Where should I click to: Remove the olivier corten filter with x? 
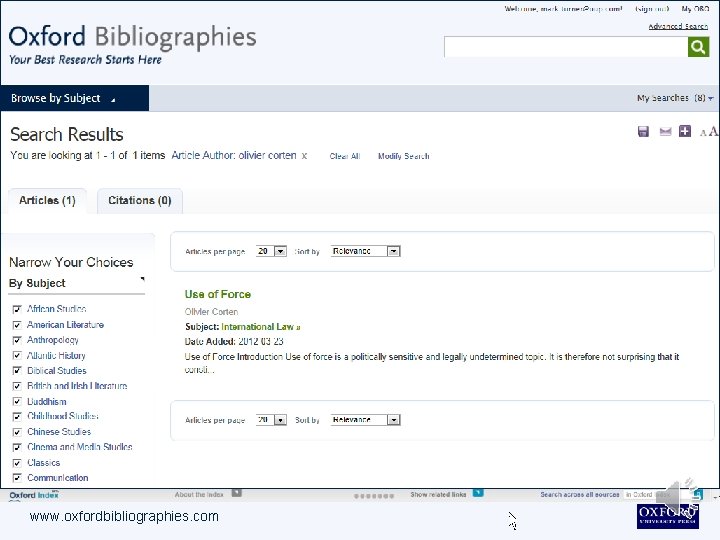click(304, 156)
